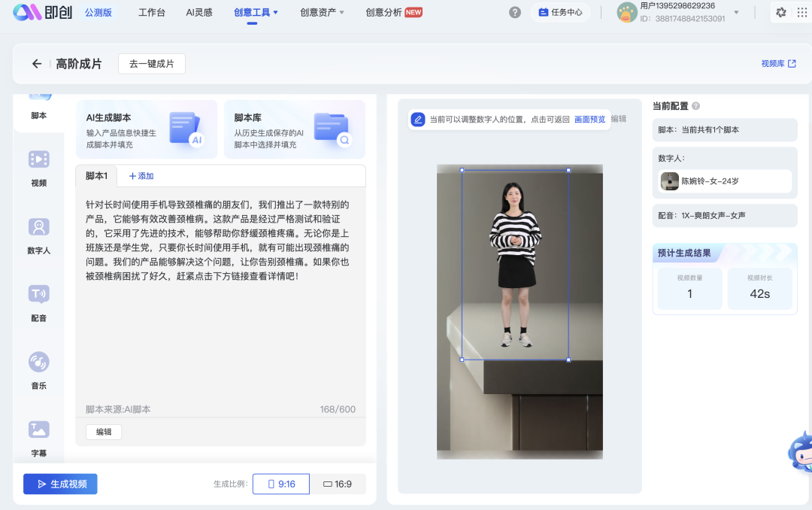Switch to the 16:9 aspect ratio
The image size is (812, 510).
coord(338,484)
